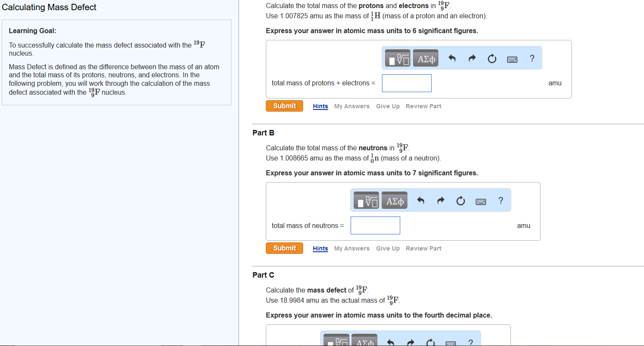Open help question mark in Part B toolbar
Viewport: 644px width, 346px height.
[501, 200]
